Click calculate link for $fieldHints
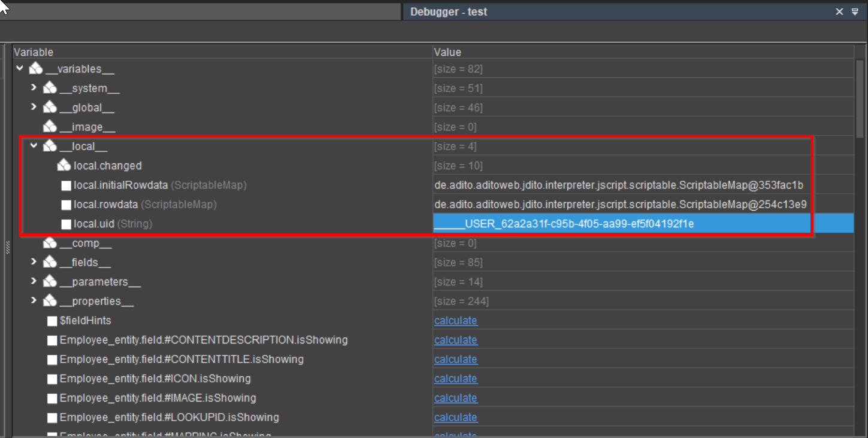 click(x=455, y=321)
